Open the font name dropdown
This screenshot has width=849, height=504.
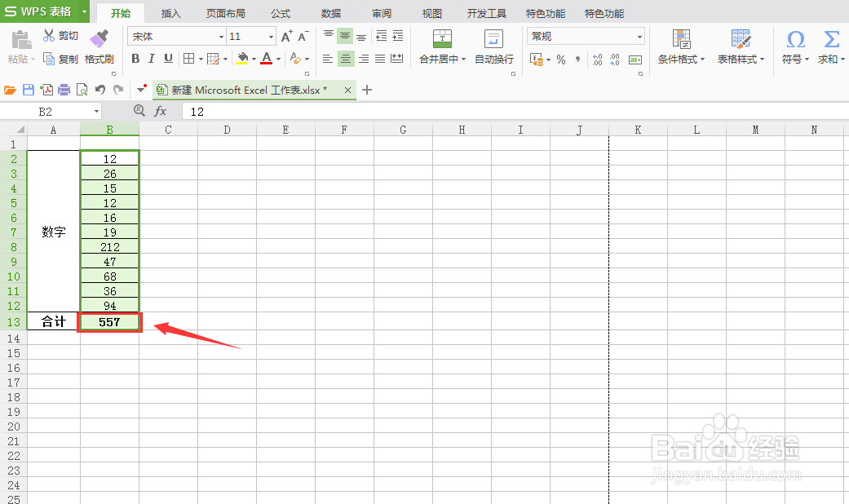click(x=221, y=36)
